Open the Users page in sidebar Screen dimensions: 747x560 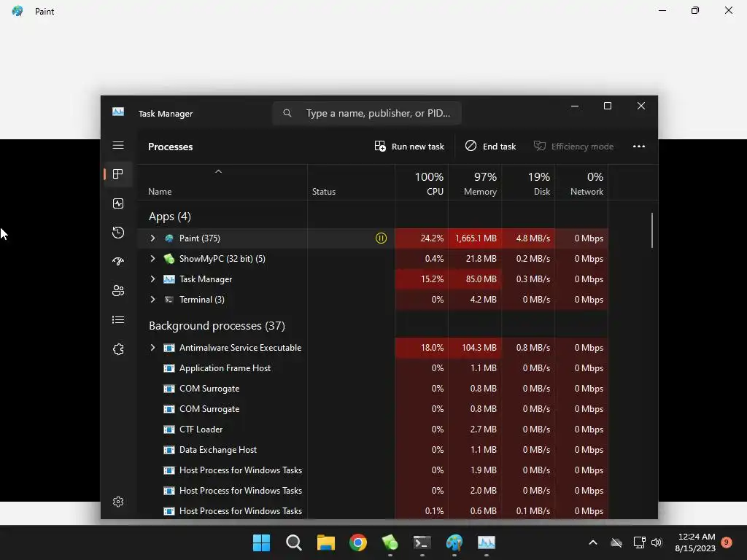pyautogui.click(x=118, y=290)
